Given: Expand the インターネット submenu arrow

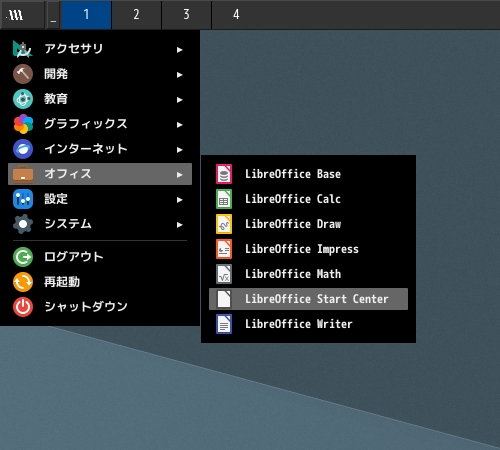Looking at the screenshot, I should point(180,150).
